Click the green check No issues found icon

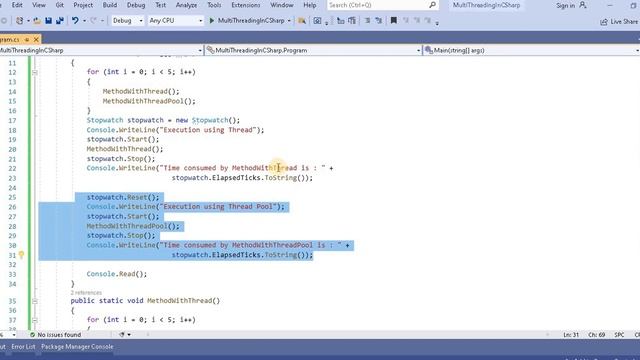click(x=32, y=335)
